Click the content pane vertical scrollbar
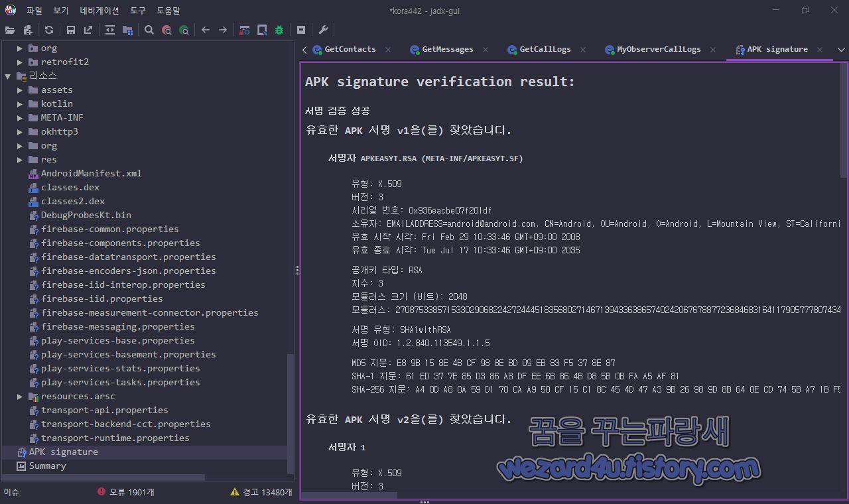The height and width of the screenshot is (504, 849). 844,120
